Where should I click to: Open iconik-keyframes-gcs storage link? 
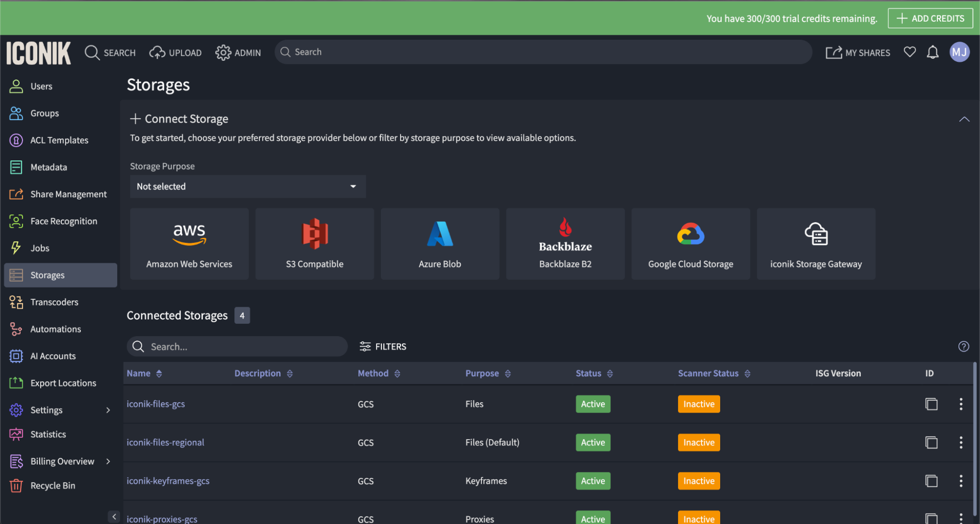click(x=168, y=481)
